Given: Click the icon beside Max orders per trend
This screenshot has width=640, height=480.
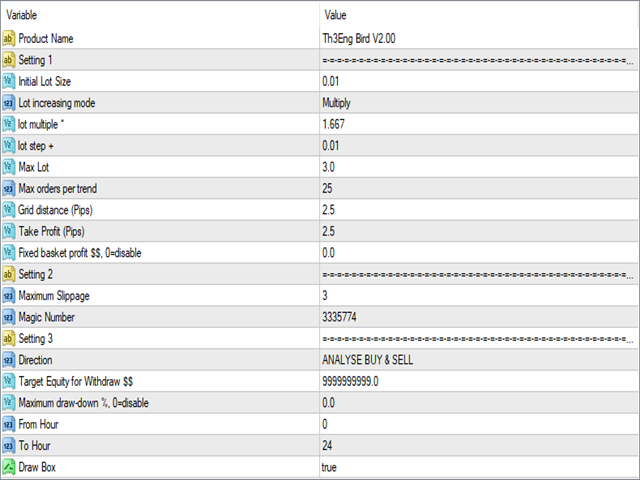Looking at the screenshot, I should point(9,189).
